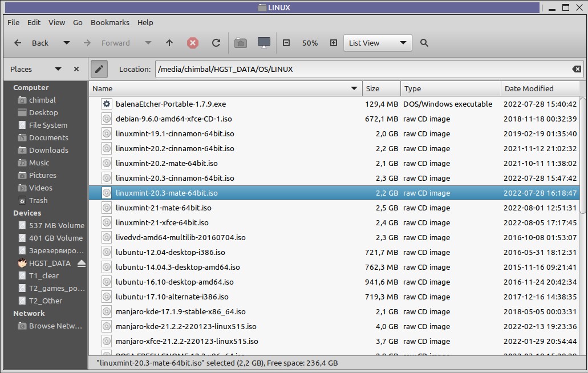Sort by the Date Modified column
Screen dimensions: 588x373
[x=540, y=88]
